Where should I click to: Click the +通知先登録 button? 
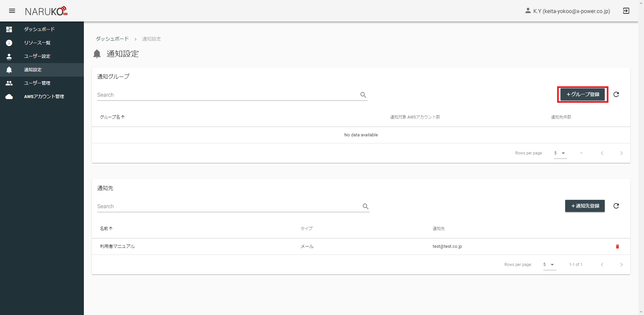[x=585, y=206]
